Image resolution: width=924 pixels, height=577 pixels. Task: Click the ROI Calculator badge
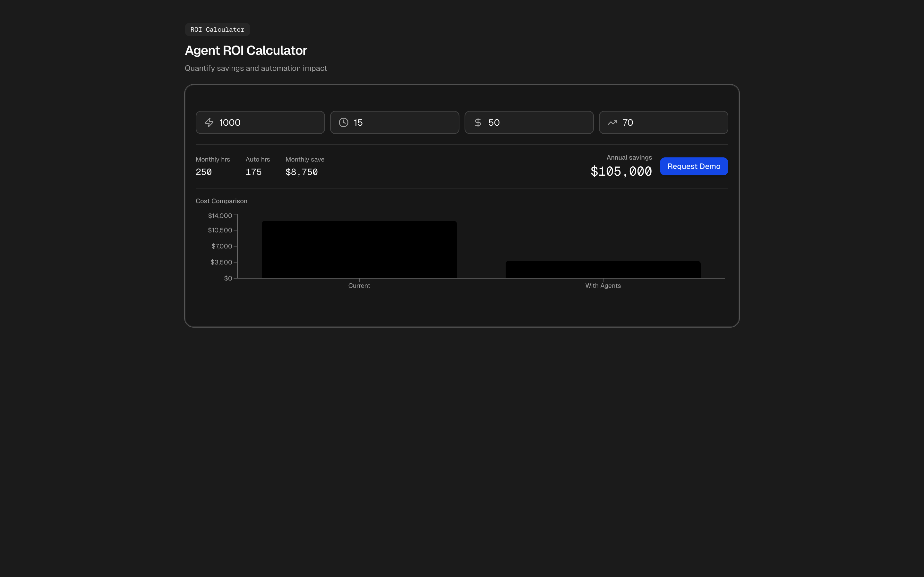pyautogui.click(x=217, y=29)
